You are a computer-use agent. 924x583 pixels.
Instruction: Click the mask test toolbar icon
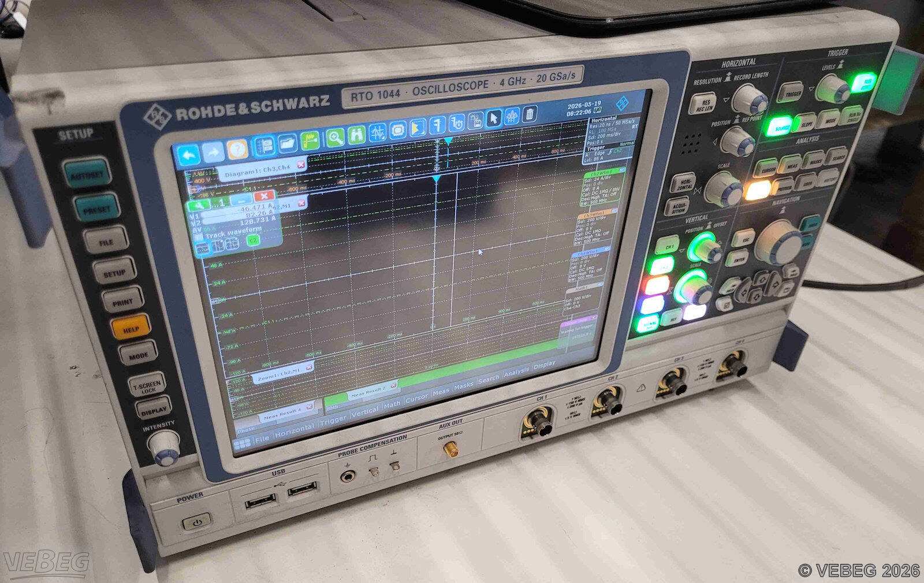(x=398, y=131)
